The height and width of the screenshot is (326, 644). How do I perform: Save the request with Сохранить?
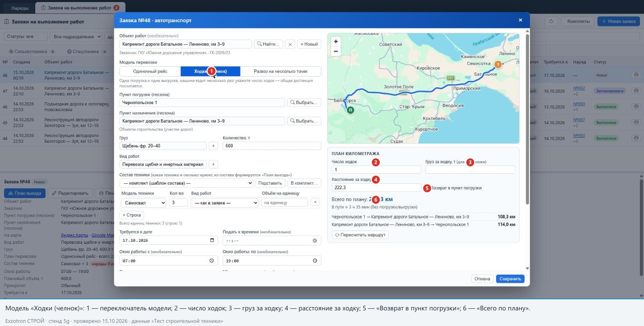[510, 279]
